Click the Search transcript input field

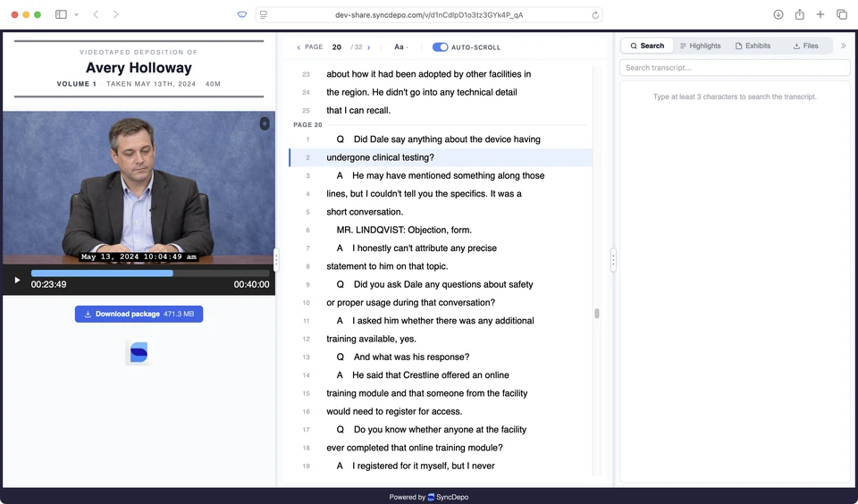pyautogui.click(x=735, y=68)
